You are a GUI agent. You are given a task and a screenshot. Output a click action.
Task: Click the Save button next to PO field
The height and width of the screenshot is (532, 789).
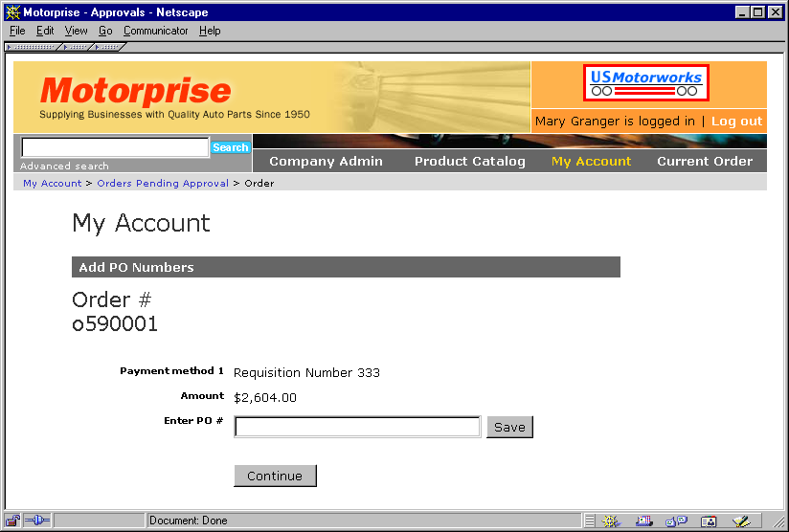[x=509, y=427]
